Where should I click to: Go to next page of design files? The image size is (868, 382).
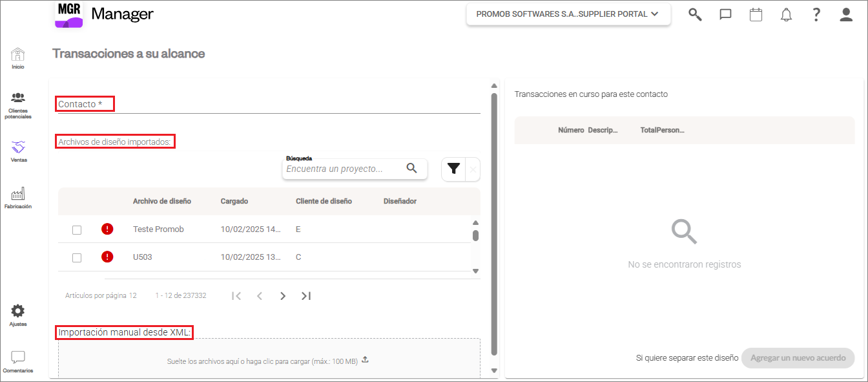(x=282, y=295)
